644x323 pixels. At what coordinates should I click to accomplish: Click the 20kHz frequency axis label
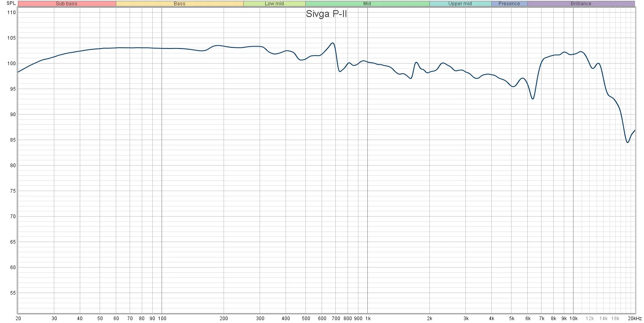pyautogui.click(x=634, y=319)
